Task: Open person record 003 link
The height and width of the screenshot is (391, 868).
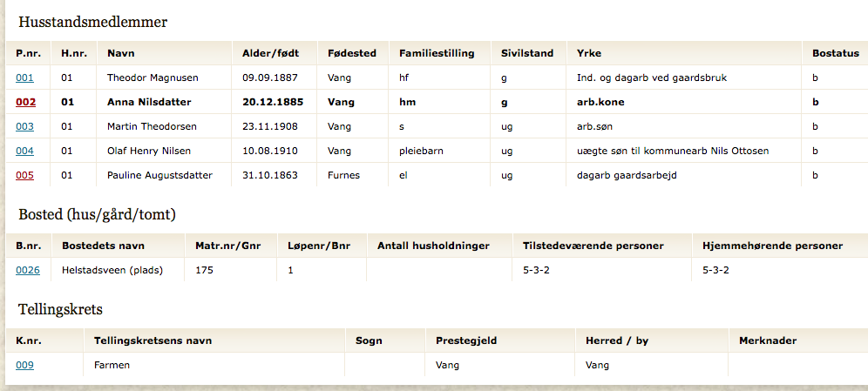Action: point(24,126)
